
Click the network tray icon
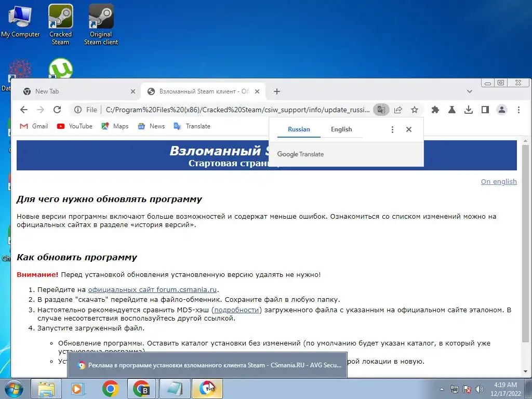click(454, 389)
